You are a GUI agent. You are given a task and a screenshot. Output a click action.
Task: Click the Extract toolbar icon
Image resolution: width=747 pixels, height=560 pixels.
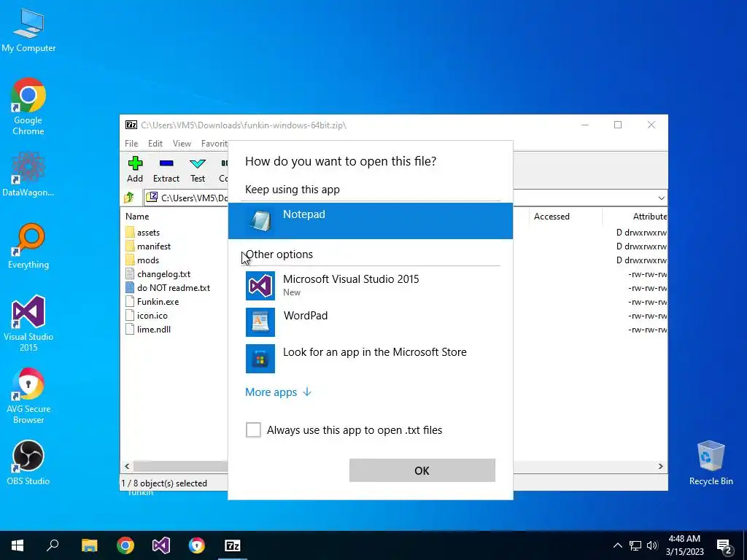point(166,169)
